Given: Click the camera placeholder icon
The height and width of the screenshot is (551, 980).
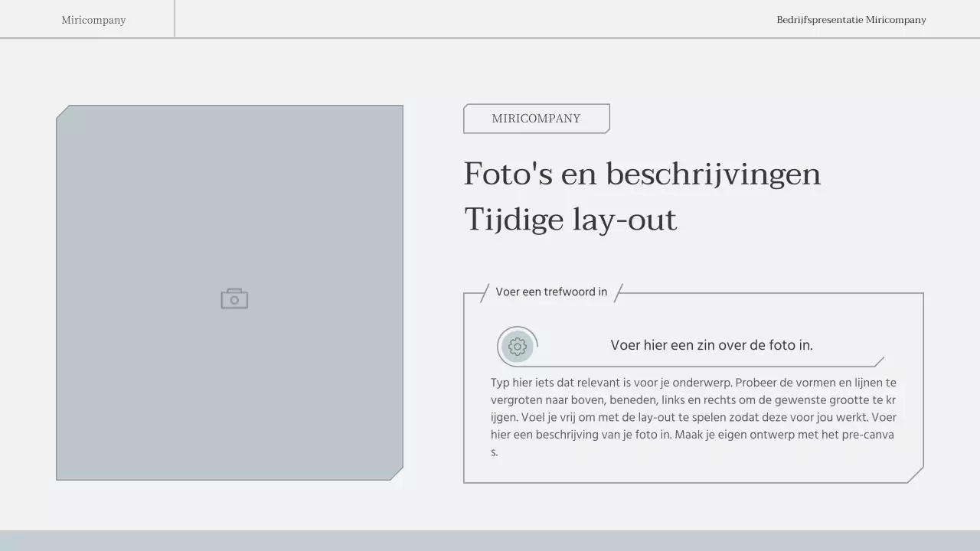Looking at the screenshot, I should (234, 298).
